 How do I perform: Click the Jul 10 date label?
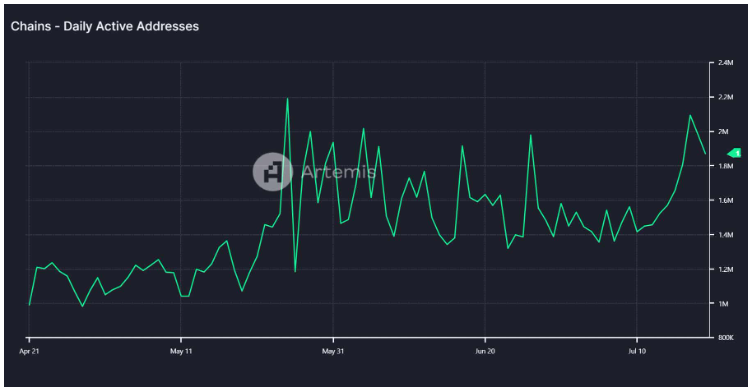[x=637, y=351]
